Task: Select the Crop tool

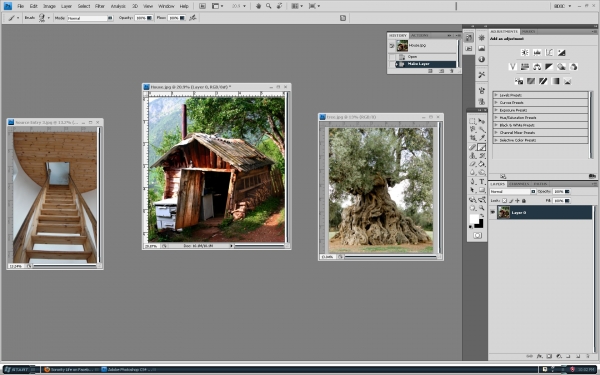Action: click(x=473, y=138)
